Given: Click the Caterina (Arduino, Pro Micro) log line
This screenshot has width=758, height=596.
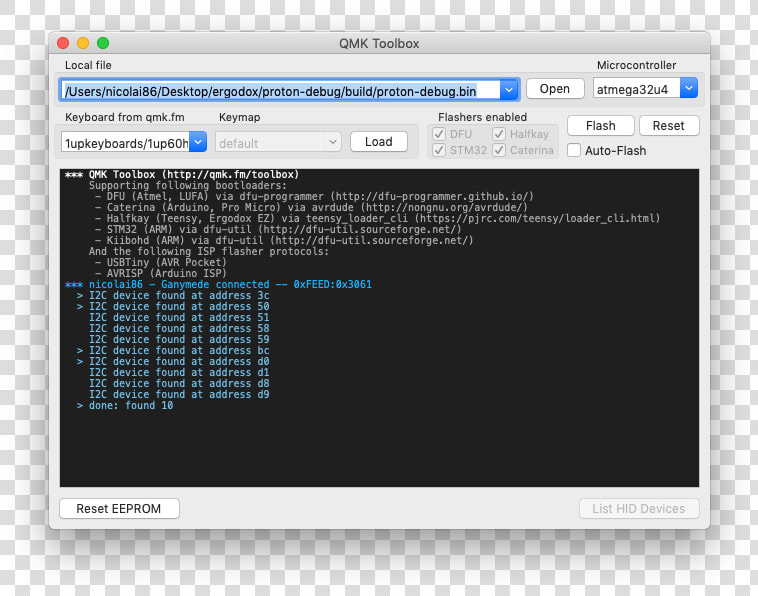Looking at the screenshot, I should tap(311, 207).
